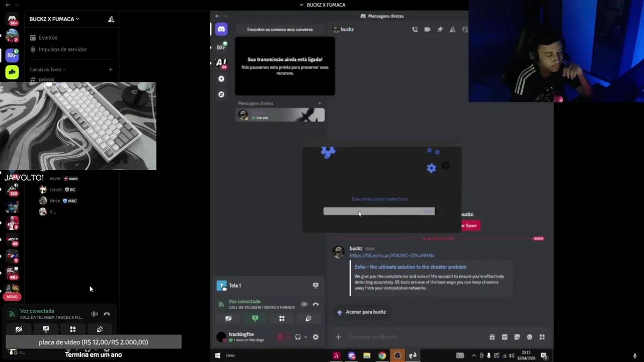Viewport: 644px width, 362px height.
Task: Open Eventos in the server sidebar
Action: click(x=48, y=38)
